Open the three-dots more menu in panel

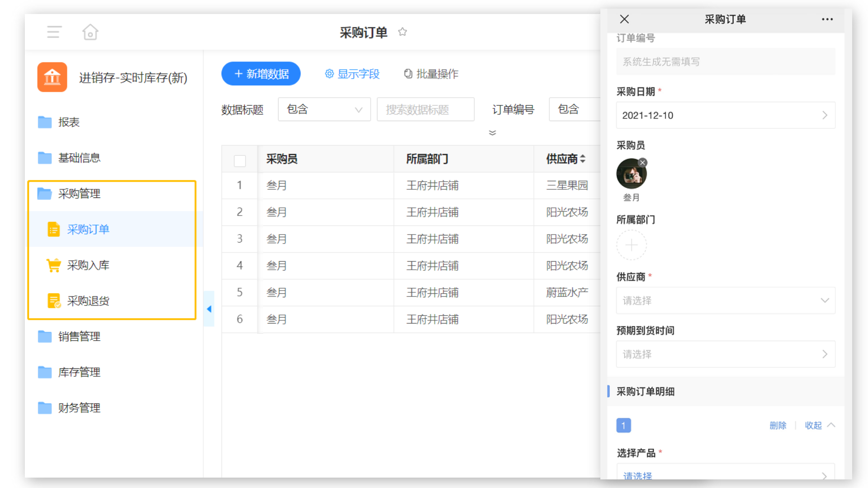coord(827,19)
